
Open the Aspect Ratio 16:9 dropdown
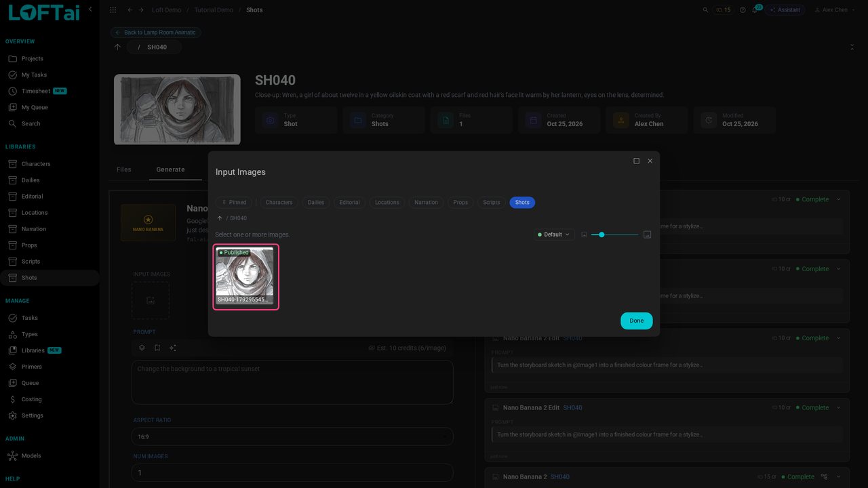[x=292, y=436]
